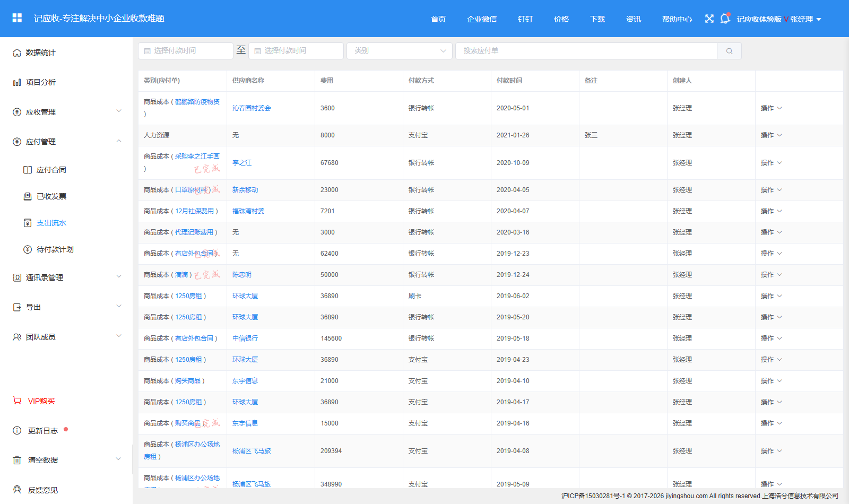Open notifications bell icon
849x504 pixels.
[725, 19]
